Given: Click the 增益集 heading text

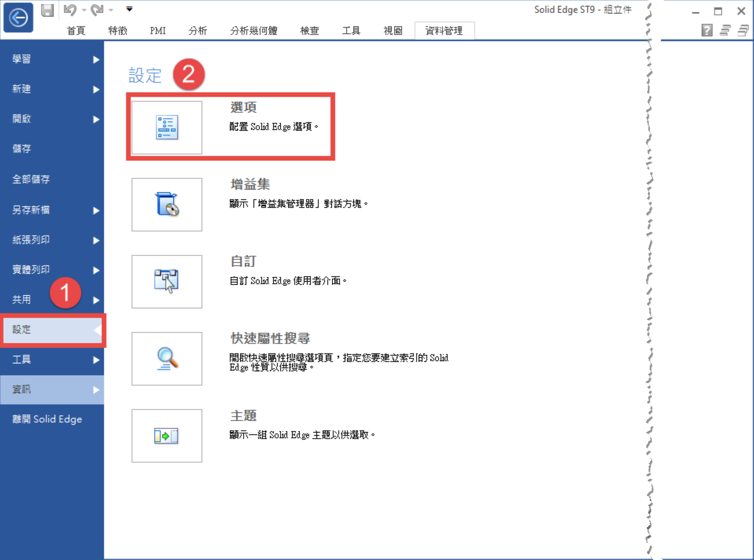Looking at the screenshot, I should click(x=250, y=184).
